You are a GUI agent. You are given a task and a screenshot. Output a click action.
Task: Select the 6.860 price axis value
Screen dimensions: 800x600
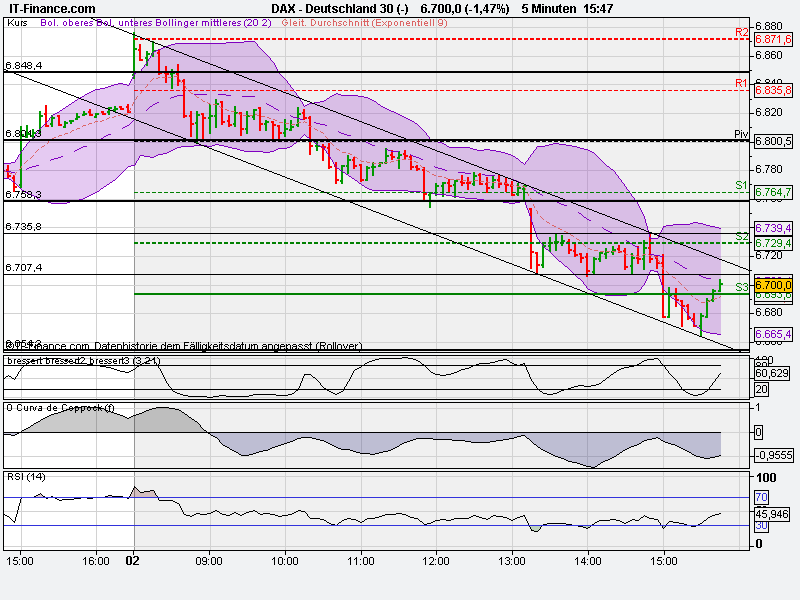point(768,55)
